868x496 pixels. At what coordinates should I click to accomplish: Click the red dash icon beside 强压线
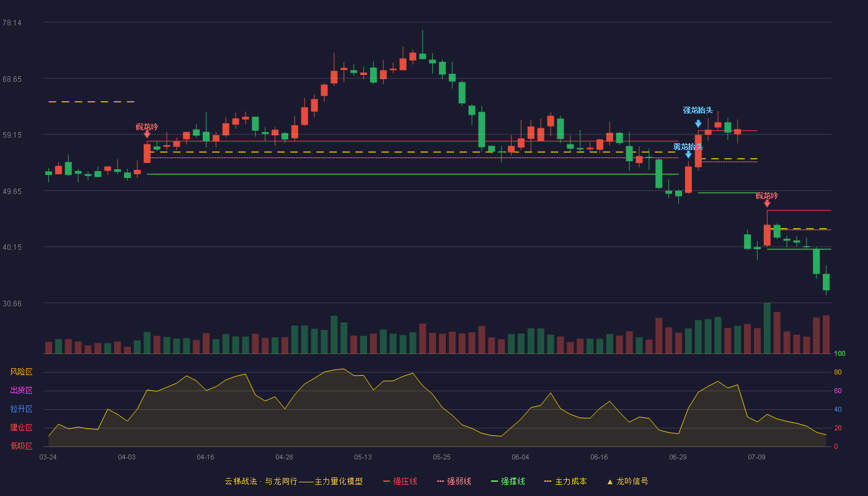pos(386,481)
